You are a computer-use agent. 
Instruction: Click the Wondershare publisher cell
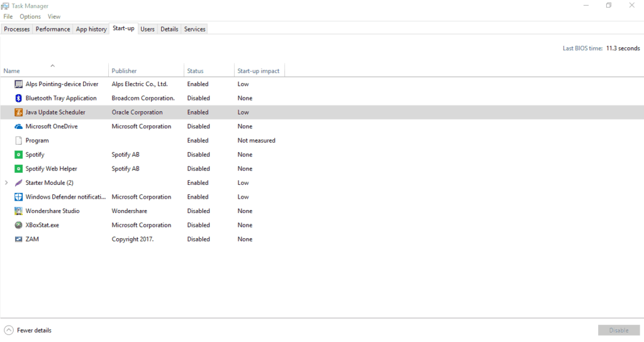130,211
